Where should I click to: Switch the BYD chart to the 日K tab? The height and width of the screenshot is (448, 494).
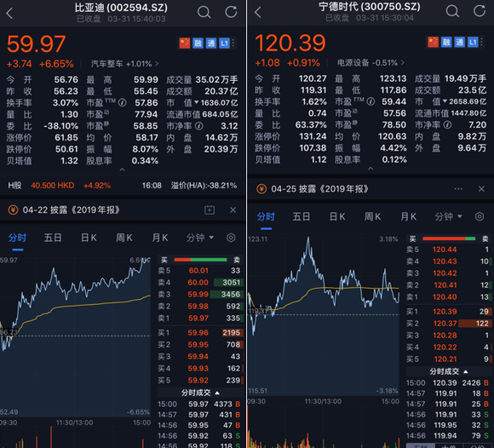(89, 238)
